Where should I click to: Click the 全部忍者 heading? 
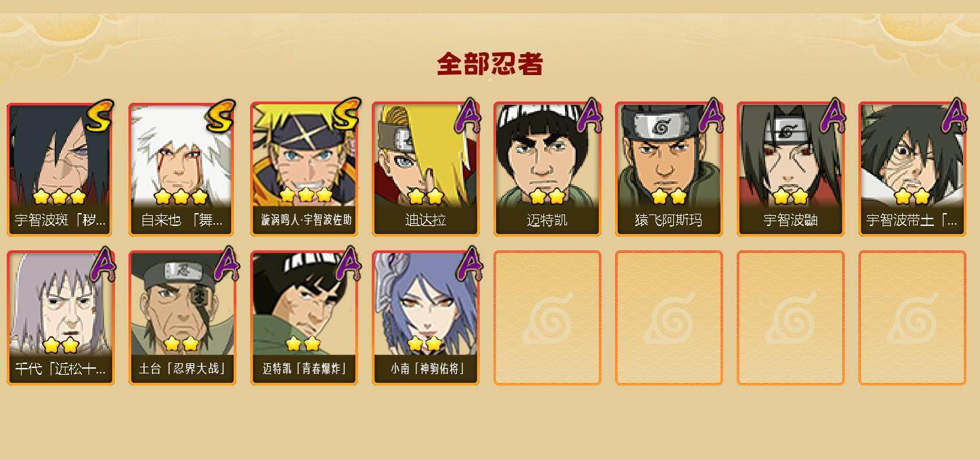click(490, 64)
